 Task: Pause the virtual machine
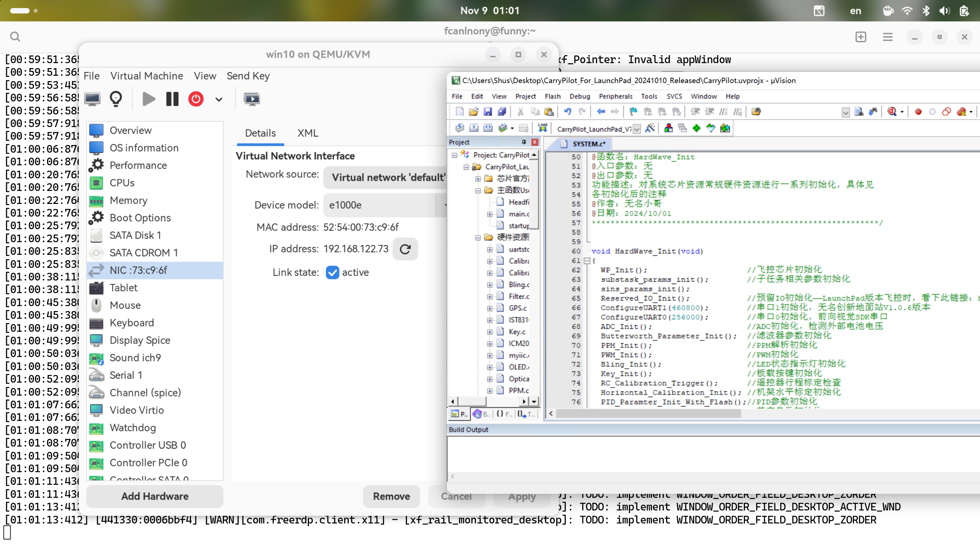pos(172,99)
